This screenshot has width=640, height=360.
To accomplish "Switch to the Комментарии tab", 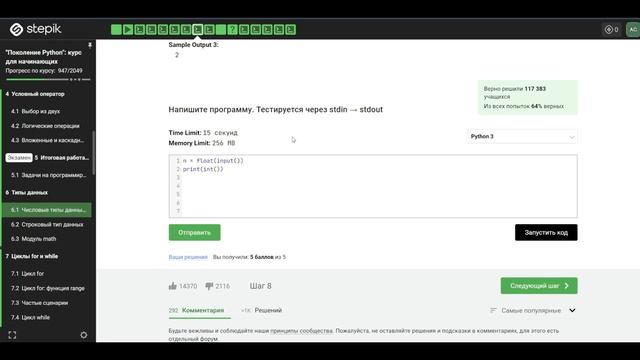I will pyautogui.click(x=200, y=311).
